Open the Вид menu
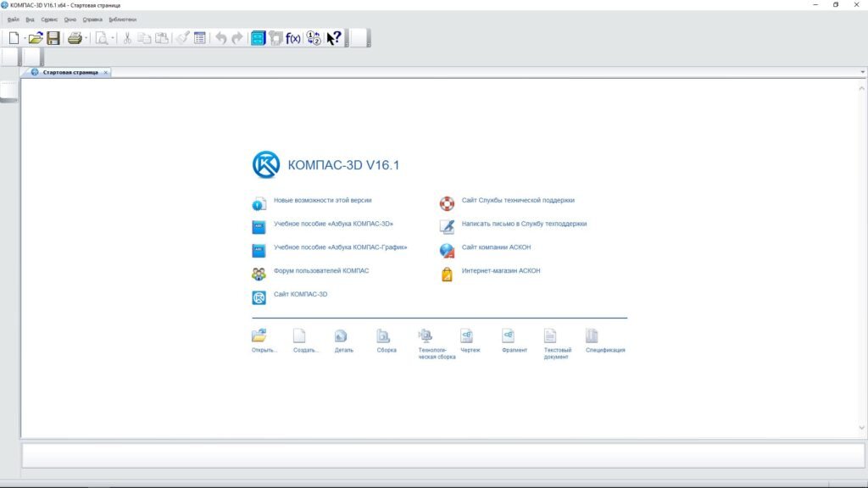 [x=30, y=19]
